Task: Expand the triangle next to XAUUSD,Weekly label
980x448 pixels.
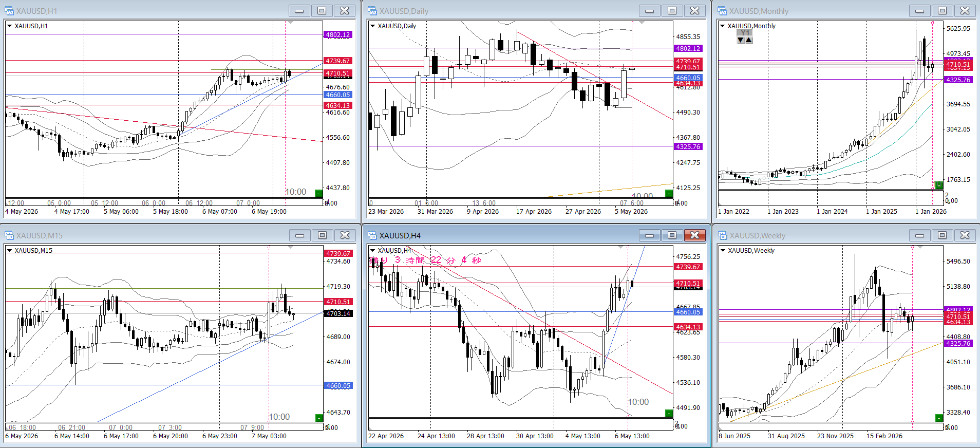Action: pyautogui.click(x=723, y=250)
